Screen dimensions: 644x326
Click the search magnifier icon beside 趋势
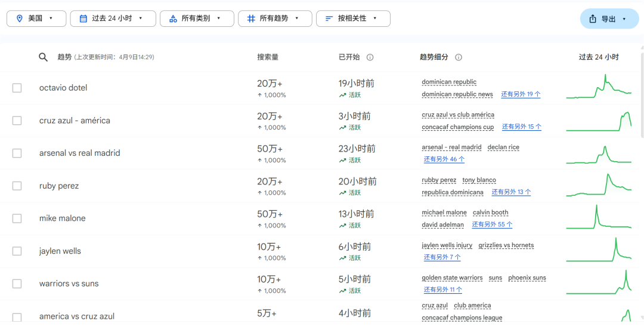[x=43, y=57]
